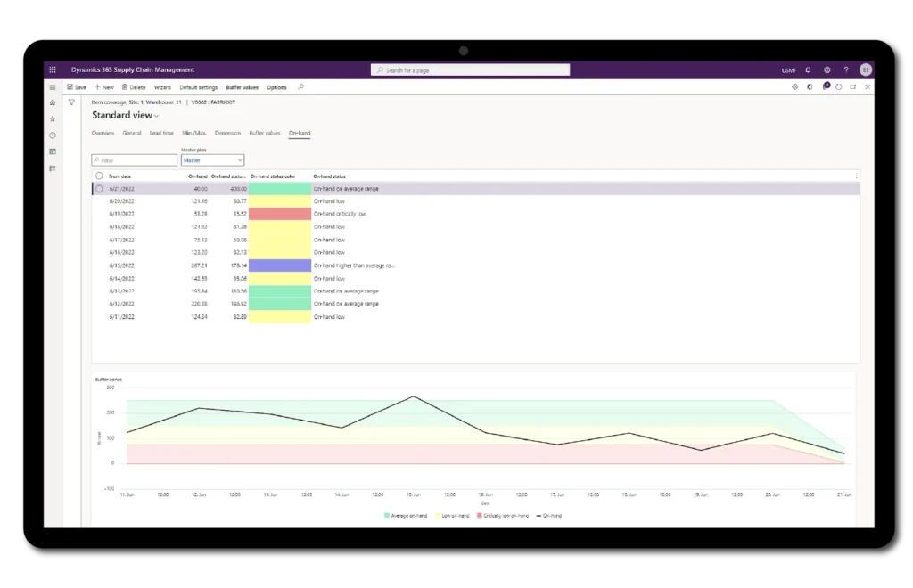
Task: Open the Wizard action
Action: click(x=162, y=88)
